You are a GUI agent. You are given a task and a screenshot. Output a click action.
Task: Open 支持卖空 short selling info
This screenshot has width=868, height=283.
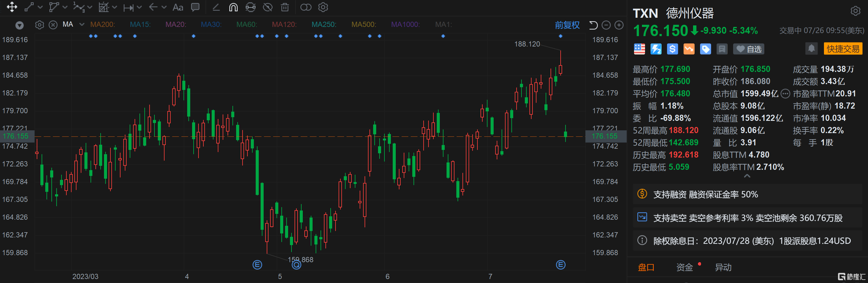[x=747, y=218]
